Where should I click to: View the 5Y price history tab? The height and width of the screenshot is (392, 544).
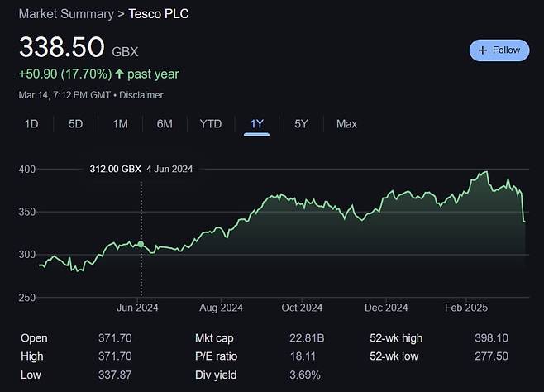301,124
